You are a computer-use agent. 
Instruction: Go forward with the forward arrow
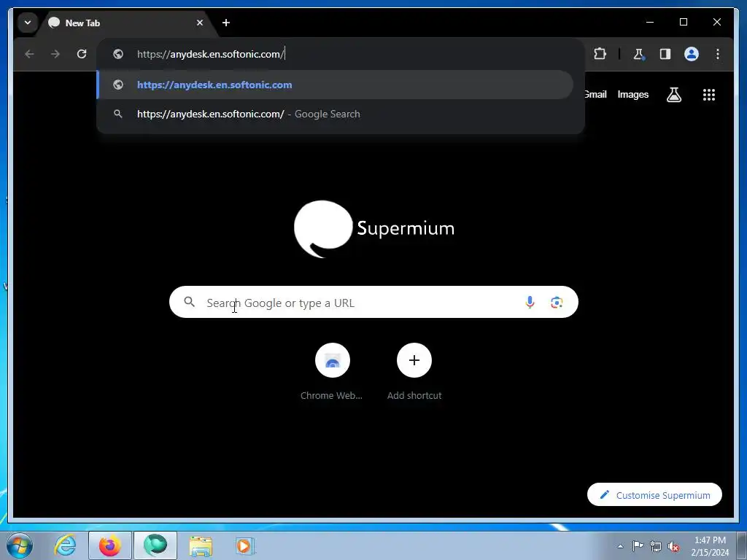[x=55, y=54]
